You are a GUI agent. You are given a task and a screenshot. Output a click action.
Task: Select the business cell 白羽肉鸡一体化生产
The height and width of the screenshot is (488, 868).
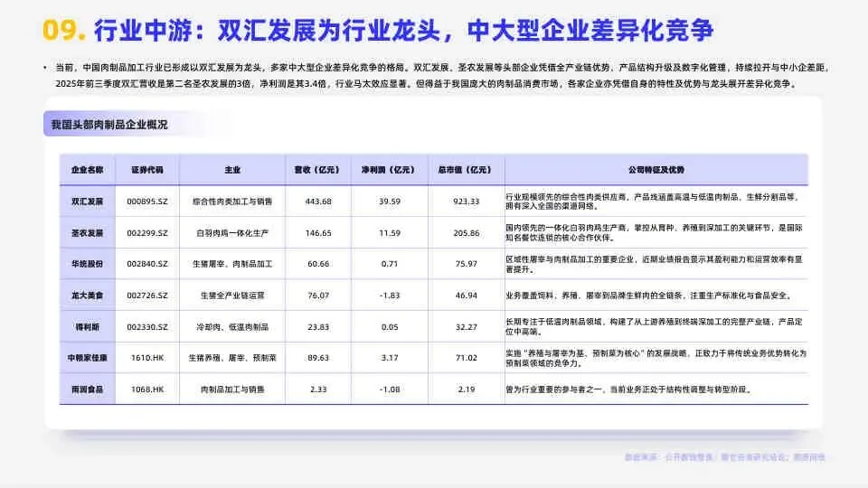232,233
